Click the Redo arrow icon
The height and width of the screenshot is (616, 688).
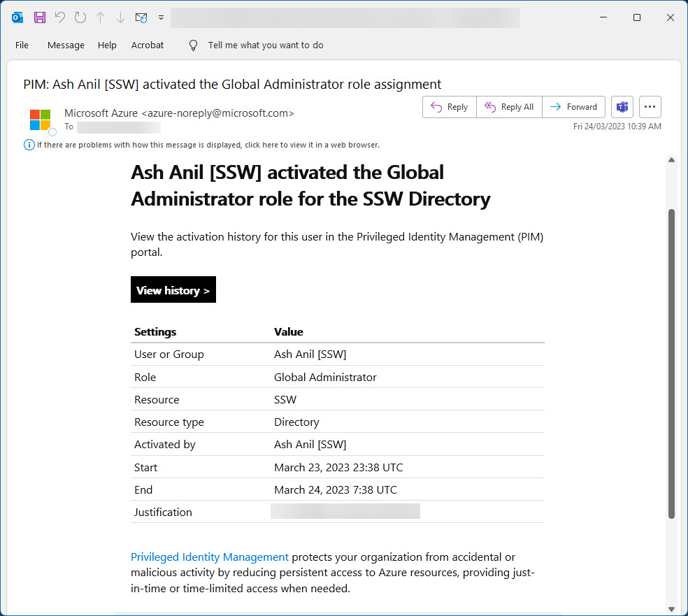(80, 17)
